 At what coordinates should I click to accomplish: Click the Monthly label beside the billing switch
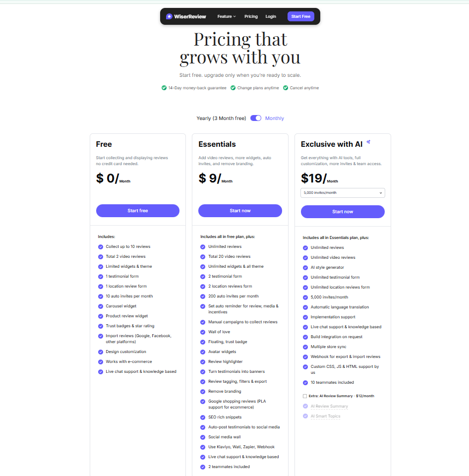pyautogui.click(x=275, y=118)
